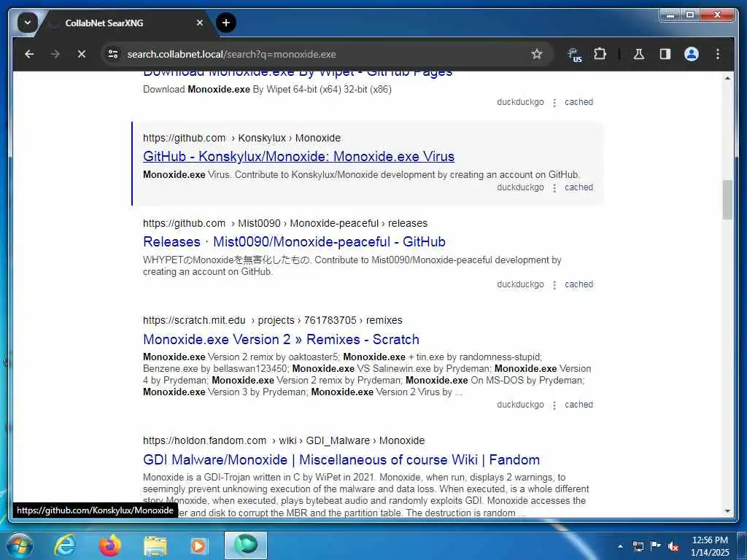The image size is (747, 560).
Task: Expand options dots for Wipet download result
Action: (x=554, y=103)
